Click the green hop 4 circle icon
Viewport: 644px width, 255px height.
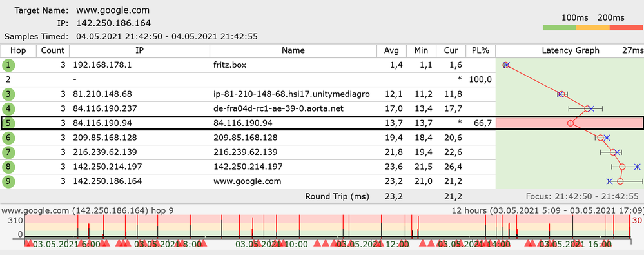pyautogui.click(x=8, y=108)
